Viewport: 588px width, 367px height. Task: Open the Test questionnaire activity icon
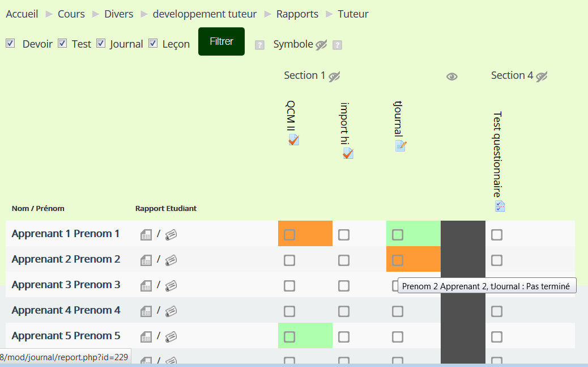coord(500,206)
